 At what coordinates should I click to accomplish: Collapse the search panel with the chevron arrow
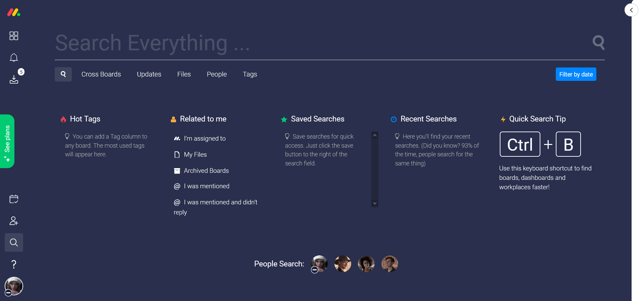[x=631, y=10]
